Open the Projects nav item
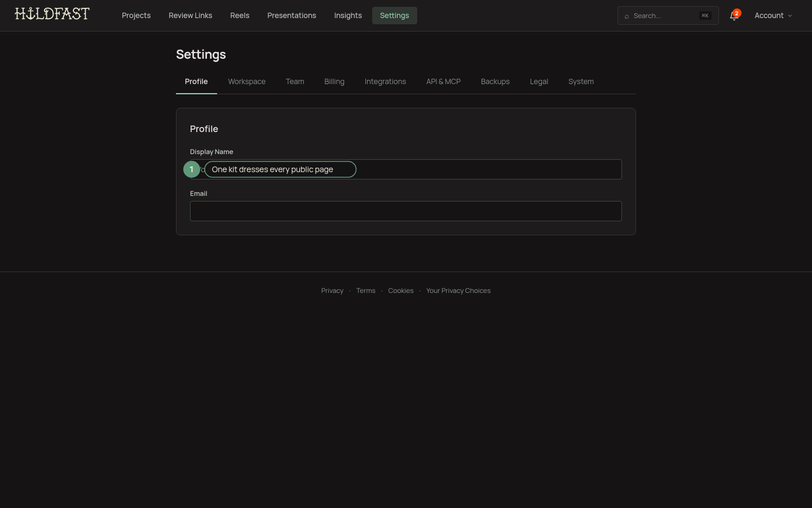This screenshot has height=508, width=812. click(136, 16)
